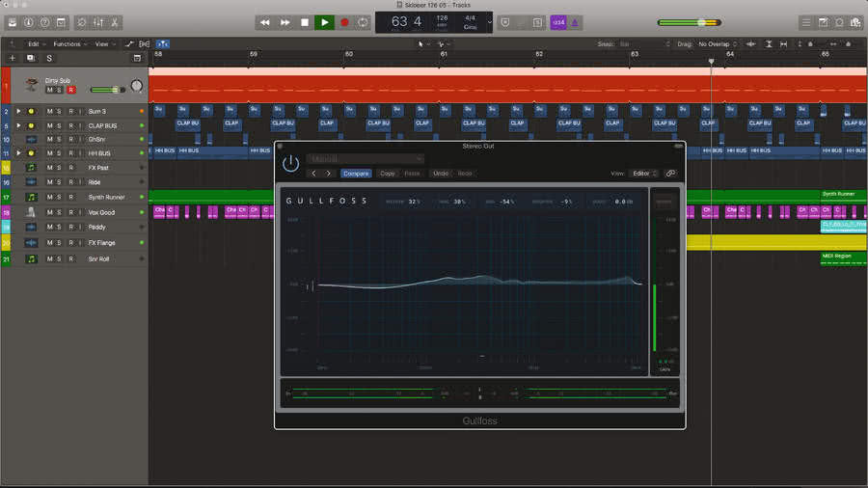The width and height of the screenshot is (868, 488).
Task: Toggle Cycle mode button
Action: (363, 23)
